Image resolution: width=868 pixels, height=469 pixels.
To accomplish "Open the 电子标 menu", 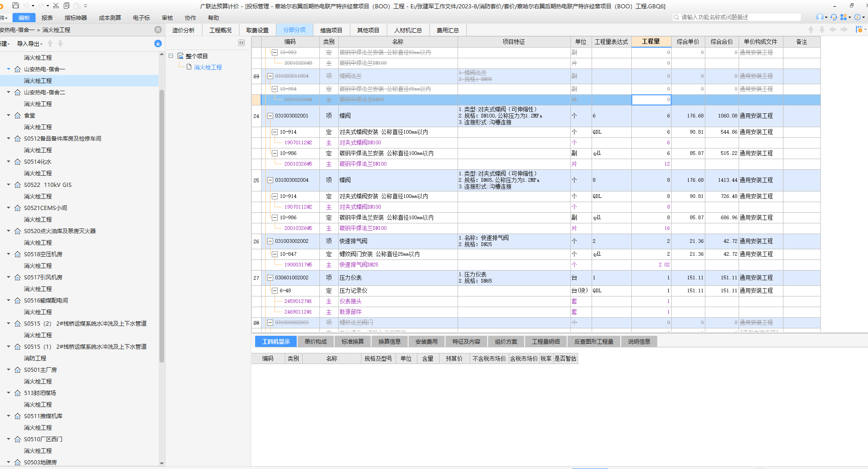I will pos(141,18).
